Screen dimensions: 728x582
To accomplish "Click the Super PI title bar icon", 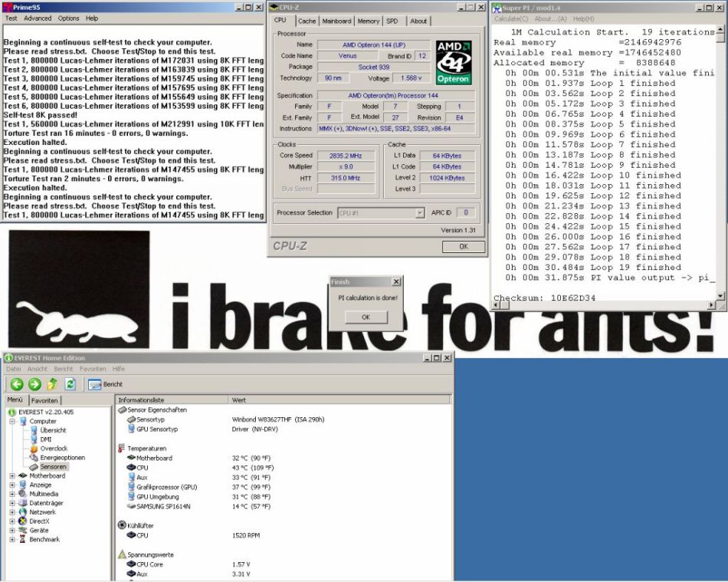I will [x=497, y=8].
